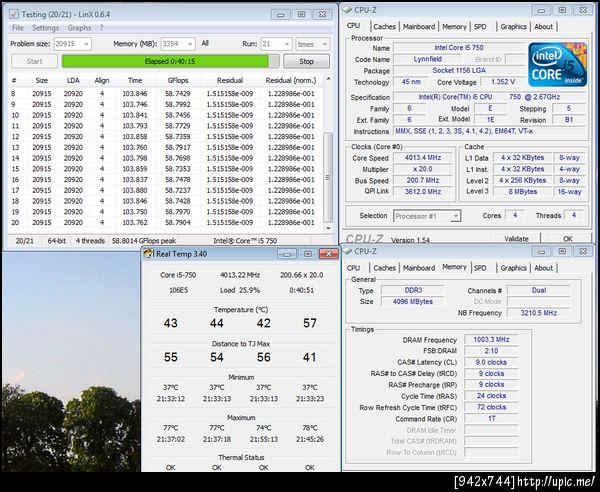Expand the Problem size dropdown
Image resolution: width=600 pixels, height=492 pixels.
tap(86, 44)
